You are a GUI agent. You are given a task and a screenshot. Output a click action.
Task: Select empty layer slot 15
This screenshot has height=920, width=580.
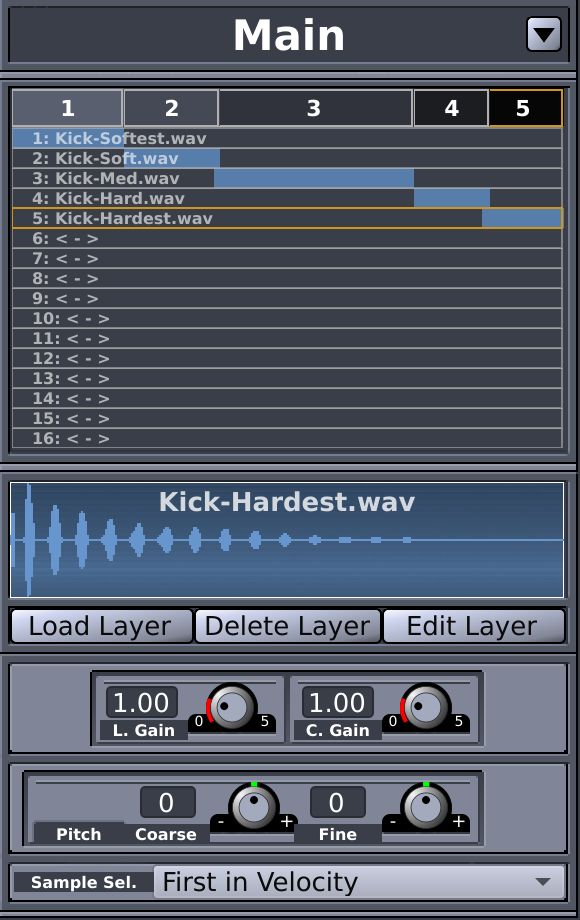click(x=287, y=418)
